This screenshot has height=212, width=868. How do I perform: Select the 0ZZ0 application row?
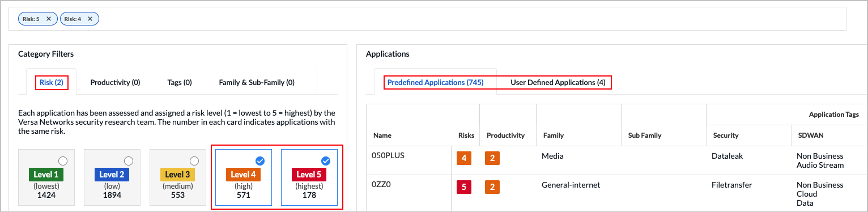(617, 193)
